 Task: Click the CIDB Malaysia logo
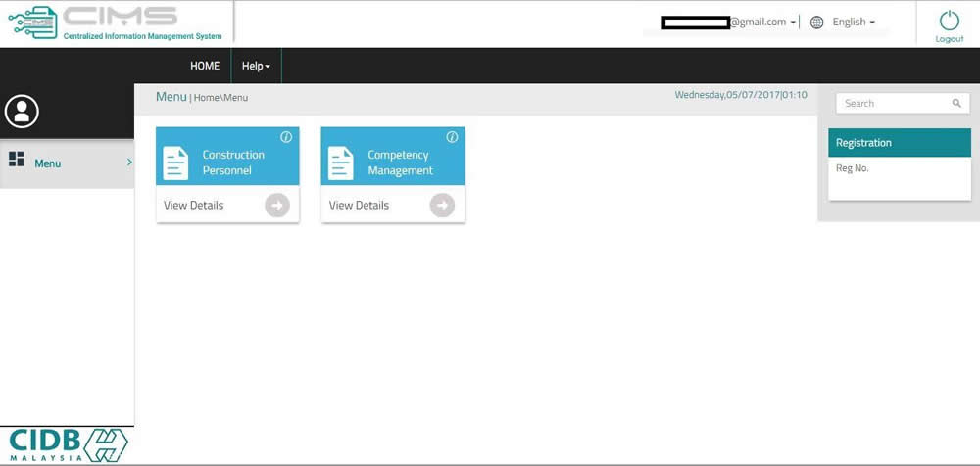(x=66, y=444)
